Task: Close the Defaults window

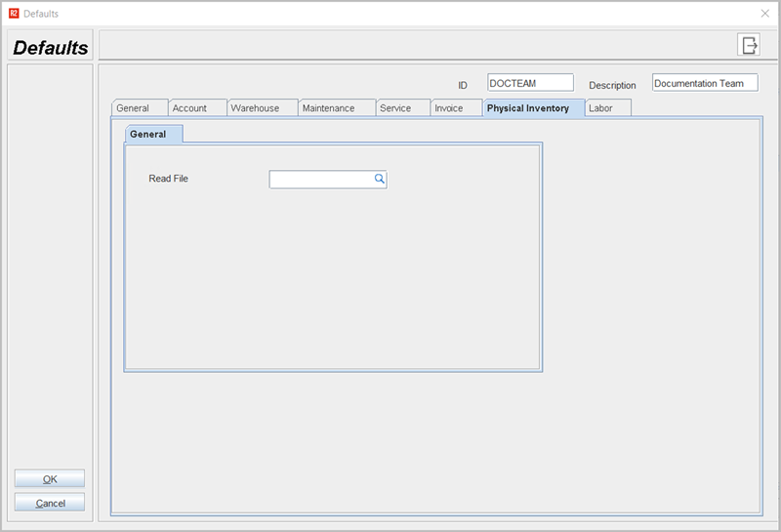Action: [x=764, y=14]
